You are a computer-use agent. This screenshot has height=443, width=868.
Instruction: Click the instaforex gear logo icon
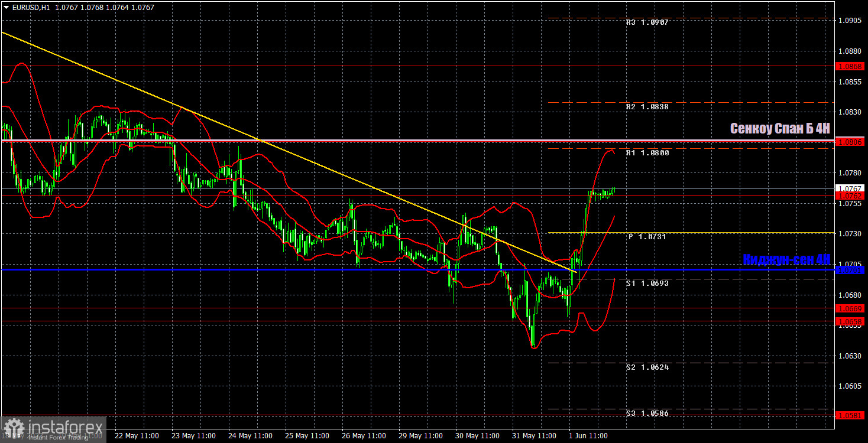click(x=14, y=428)
